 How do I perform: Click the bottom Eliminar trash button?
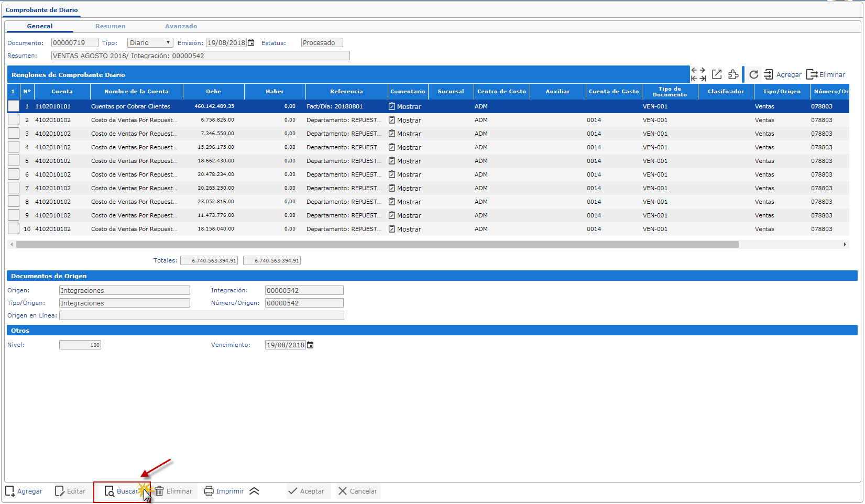pos(173,491)
